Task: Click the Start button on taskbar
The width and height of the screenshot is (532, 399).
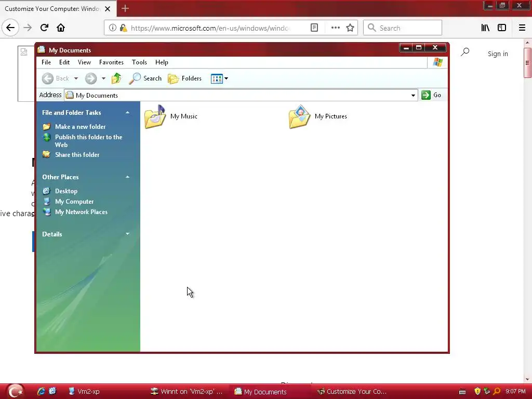Action: (x=15, y=391)
